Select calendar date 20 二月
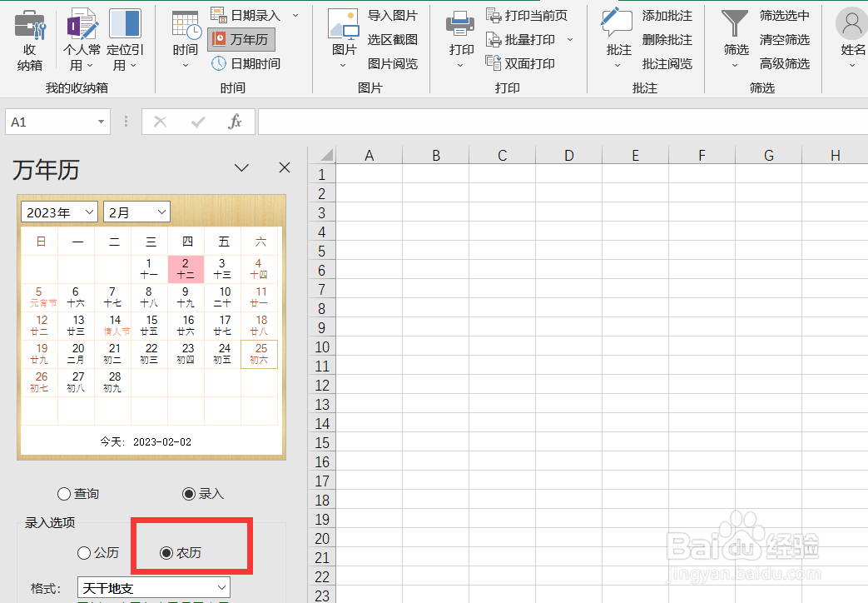Viewport: 868px width, 603px height. coord(76,354)
